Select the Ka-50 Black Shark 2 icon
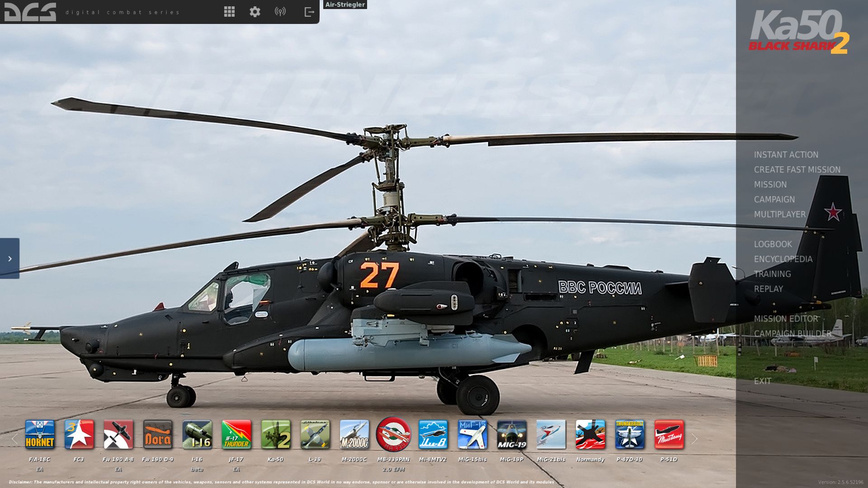The height and width of the screenshot is (488, 868). (x=276, y=434)
